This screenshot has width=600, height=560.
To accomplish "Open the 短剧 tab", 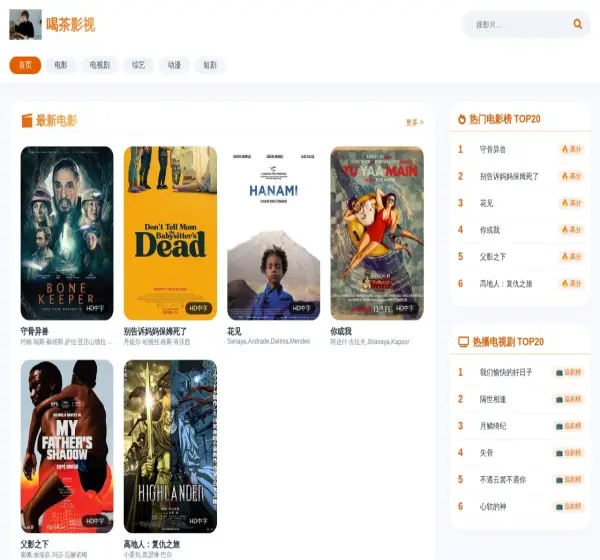I will coord(210,65).
